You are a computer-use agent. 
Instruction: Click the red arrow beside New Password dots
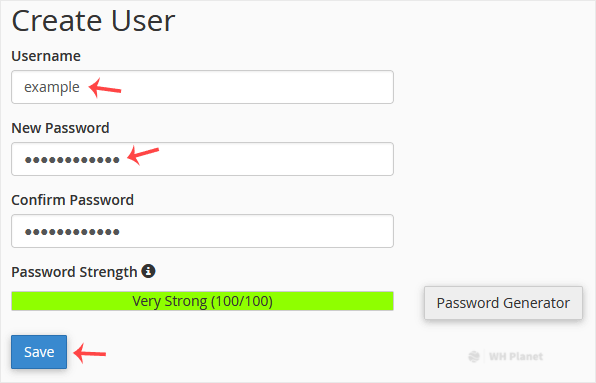point(143,155)
